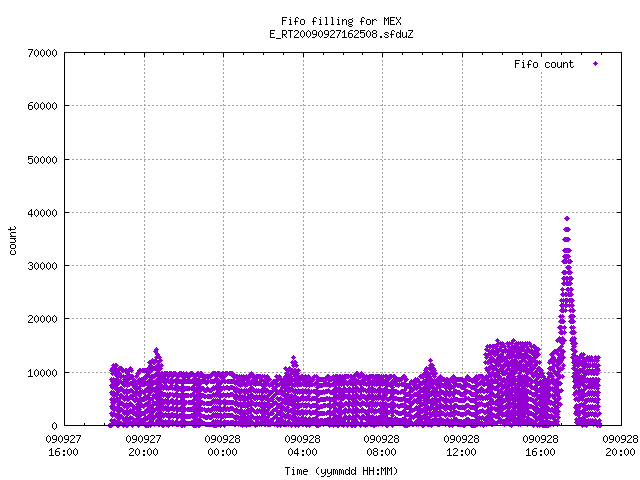Click the 'Fifo count' legend label
The image size is (640, 480).
click(544, 64)
